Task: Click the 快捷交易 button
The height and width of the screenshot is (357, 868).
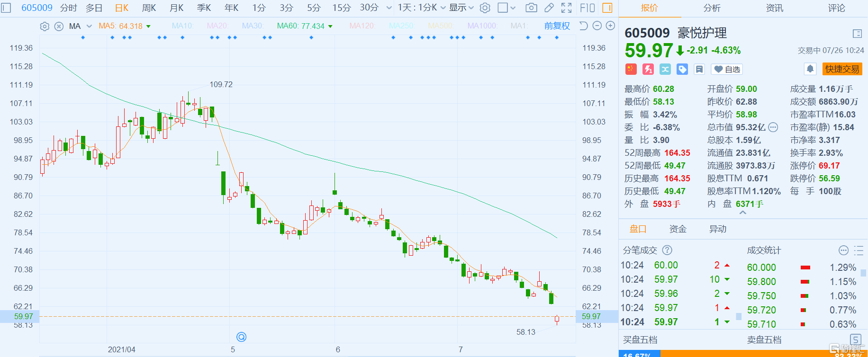Action: pyautogui.click(x=842, y=69)
